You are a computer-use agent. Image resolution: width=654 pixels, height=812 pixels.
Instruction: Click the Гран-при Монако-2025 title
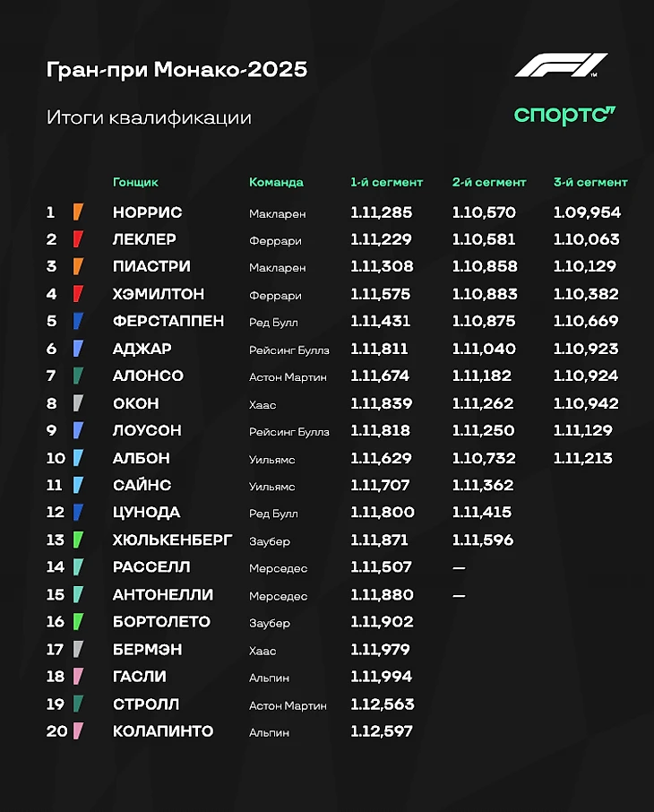tap(176, 70)
